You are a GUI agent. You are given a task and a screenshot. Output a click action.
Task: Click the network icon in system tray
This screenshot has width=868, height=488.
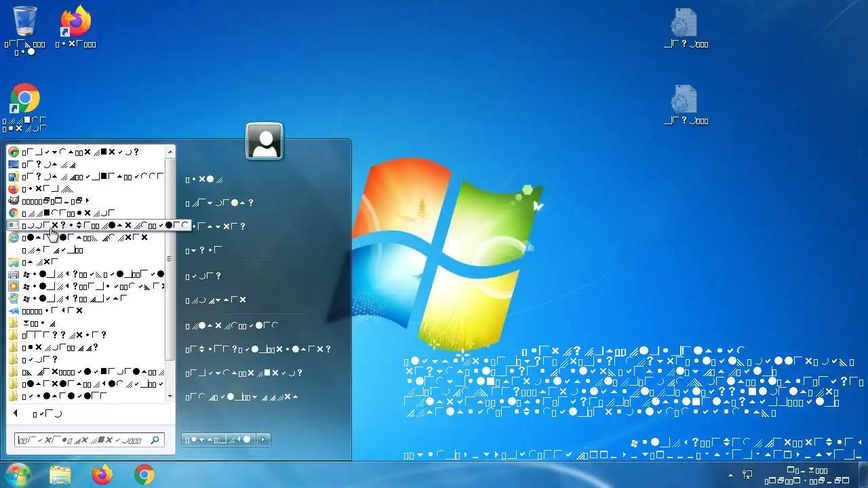tap(747, 475)
